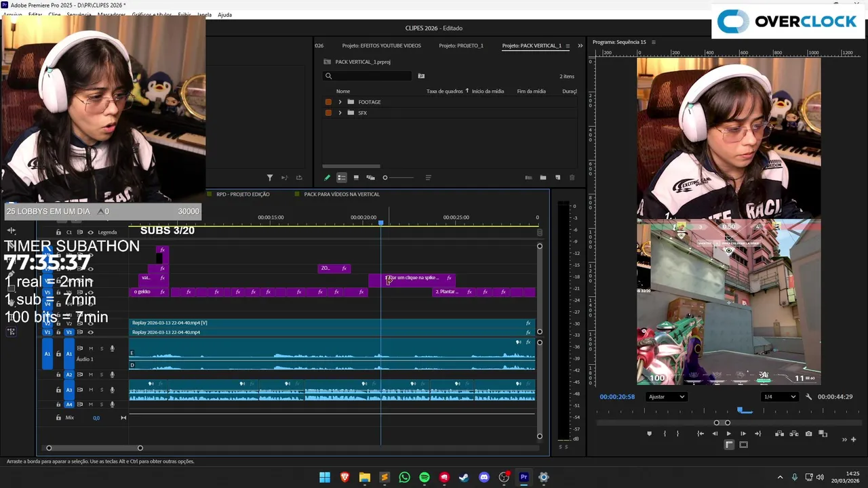The image size is (868, 488).
Task: Play the sequence in Program monitor
Action: 729,434
